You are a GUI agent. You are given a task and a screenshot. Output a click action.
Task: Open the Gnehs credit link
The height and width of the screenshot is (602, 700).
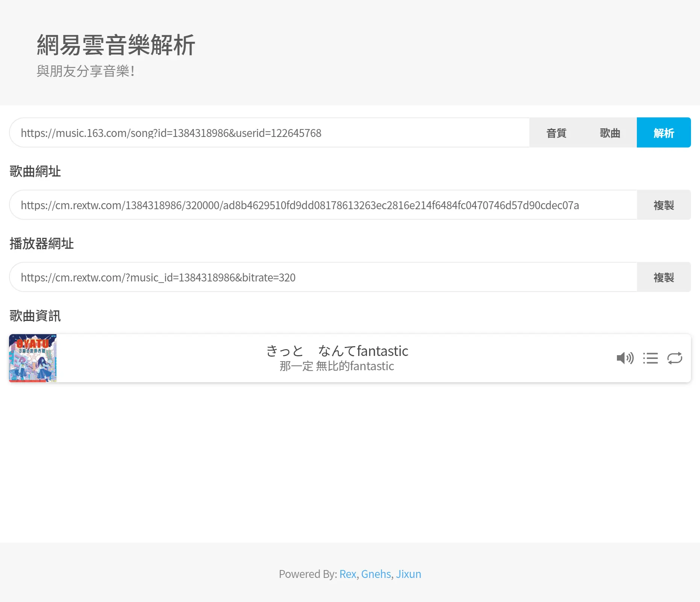click(x=376, y=574)
